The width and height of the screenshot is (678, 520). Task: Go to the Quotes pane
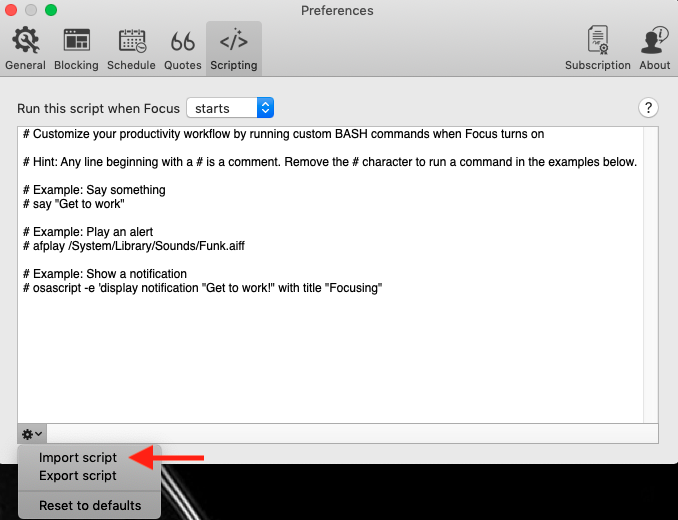tap(182, 48)
